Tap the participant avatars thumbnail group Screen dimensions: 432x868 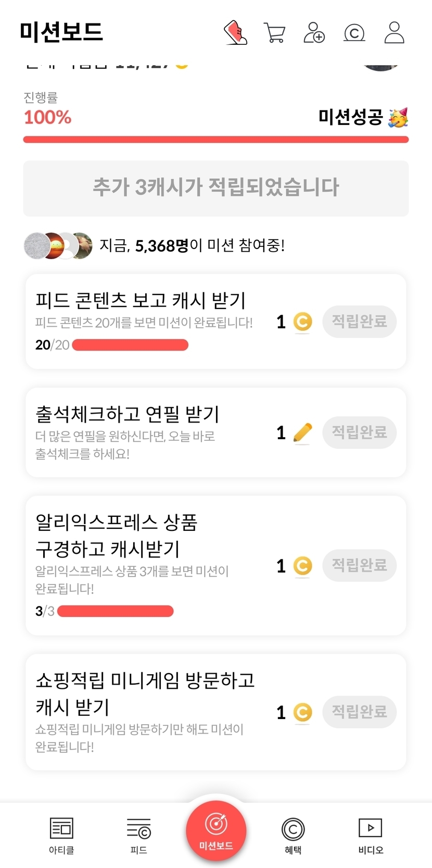point(58,245)
